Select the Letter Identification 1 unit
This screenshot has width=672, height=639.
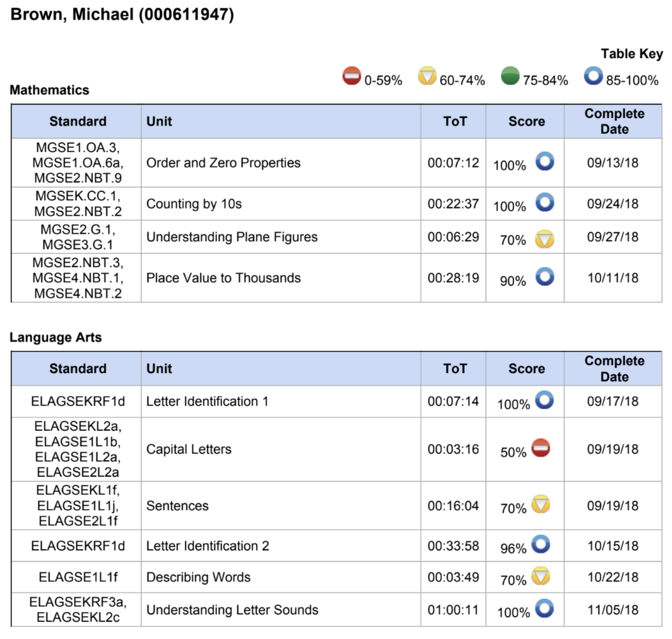[x=208, y=401]
